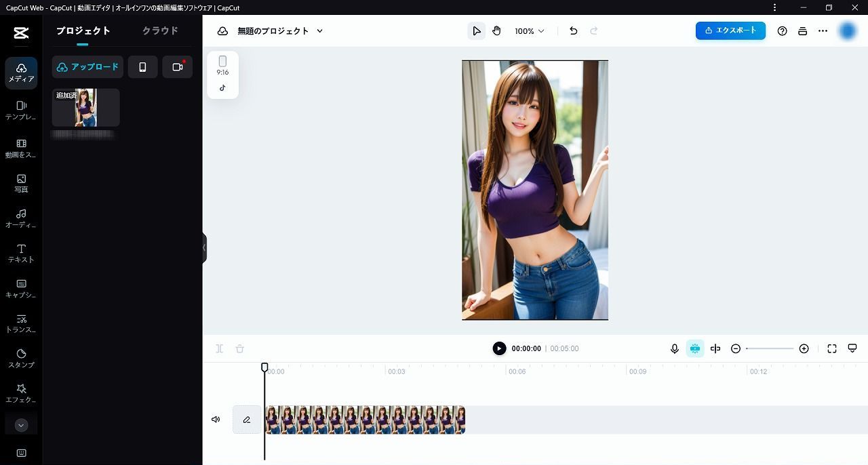Expand more sidebar items with down chevron
868x465 pixels.
click(x=21, y=425)
